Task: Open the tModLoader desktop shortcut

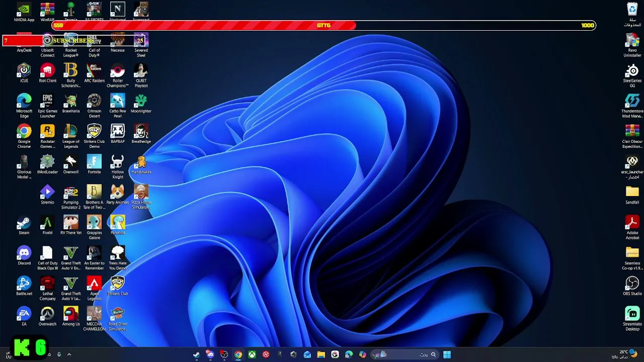Action: [47, 164]
